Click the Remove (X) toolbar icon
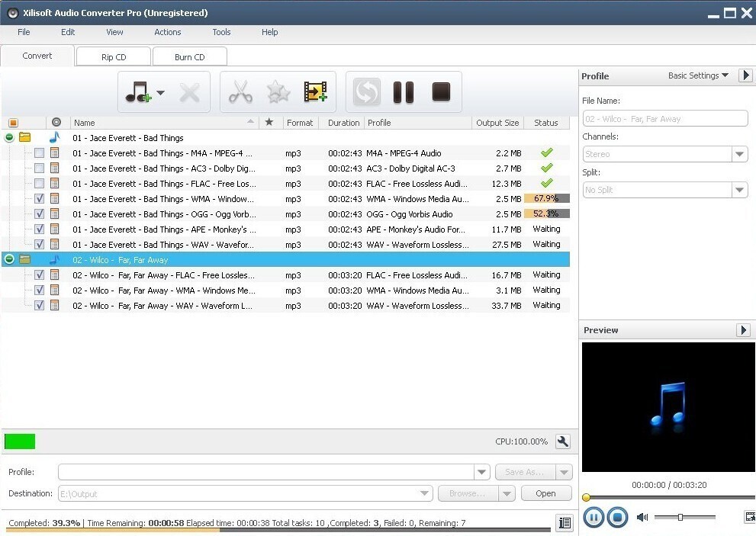The width and height of the screenshot is (756, 536). [x=189, y=92]
